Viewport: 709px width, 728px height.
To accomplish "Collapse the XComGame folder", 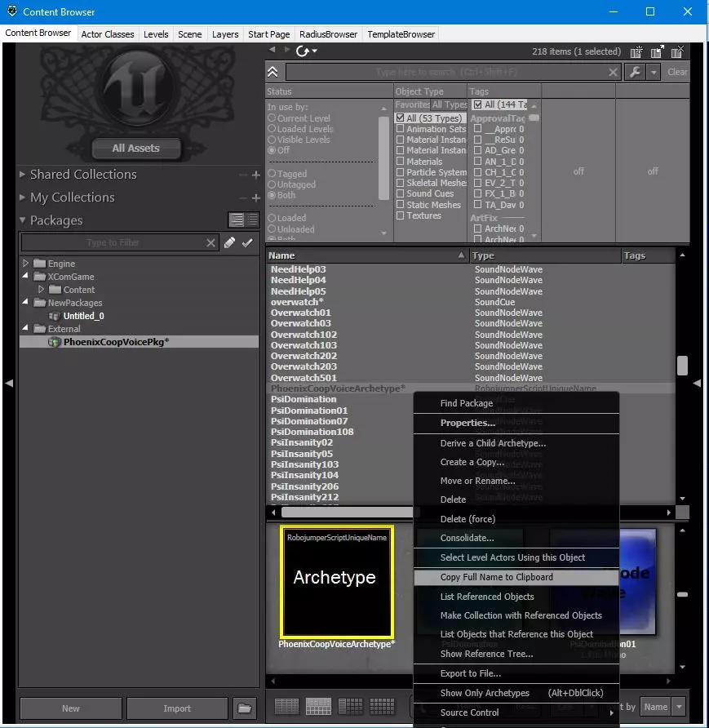I will coord(25,276).
